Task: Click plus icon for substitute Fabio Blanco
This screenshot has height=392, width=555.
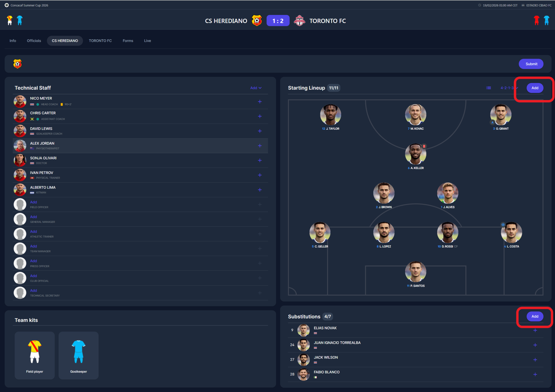Action: click(x=535, y=374)
